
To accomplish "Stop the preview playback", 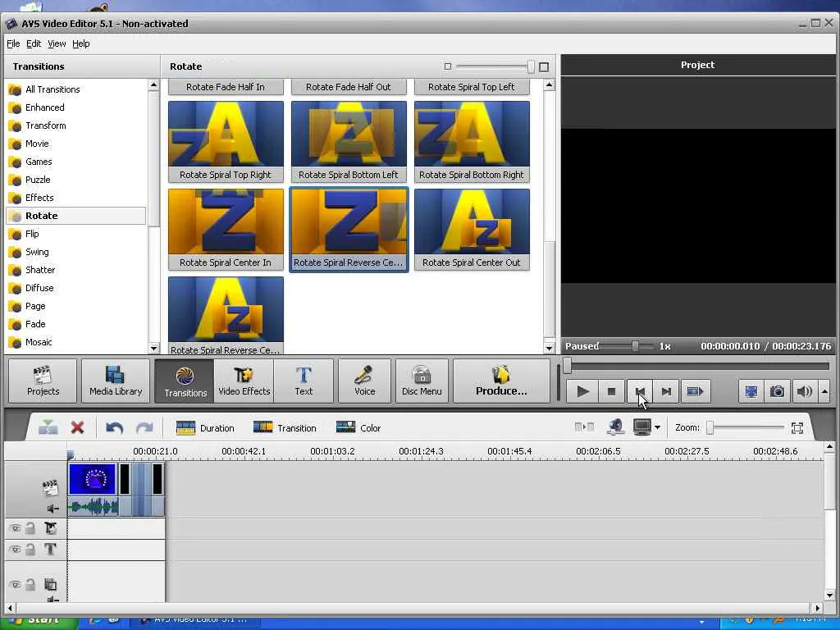I will point(611,391).
